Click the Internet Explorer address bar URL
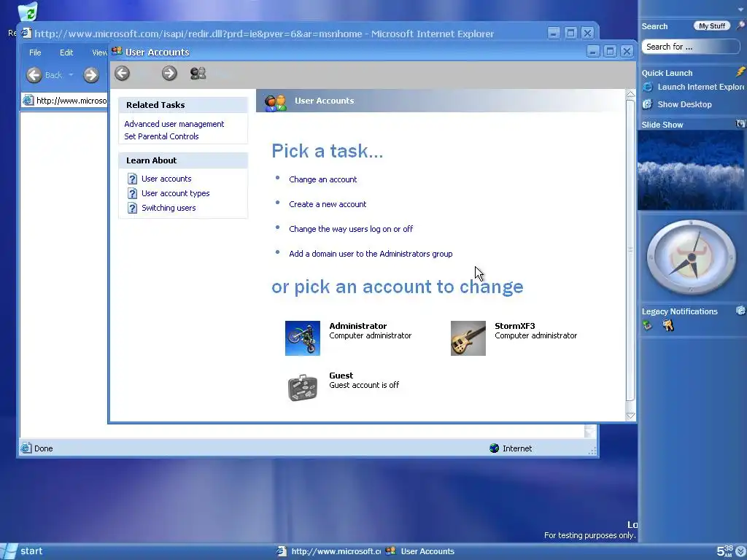 (71, 101)
